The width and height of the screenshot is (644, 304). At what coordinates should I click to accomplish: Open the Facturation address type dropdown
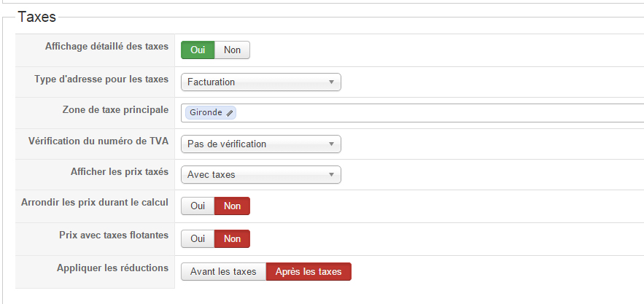tap(261, 82)
